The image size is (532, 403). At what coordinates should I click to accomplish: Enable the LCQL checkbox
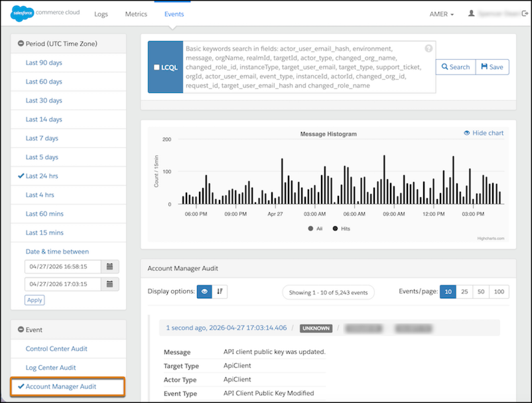point(157,67)
